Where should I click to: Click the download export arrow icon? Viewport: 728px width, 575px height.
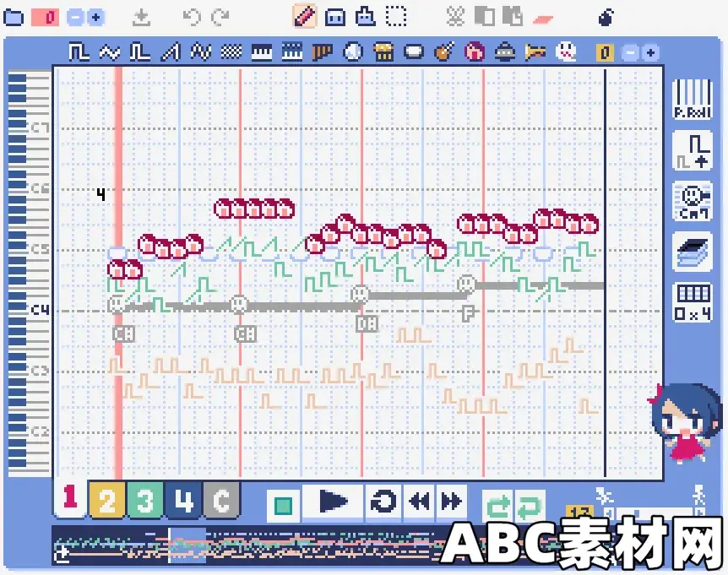[x=142, y=17]
